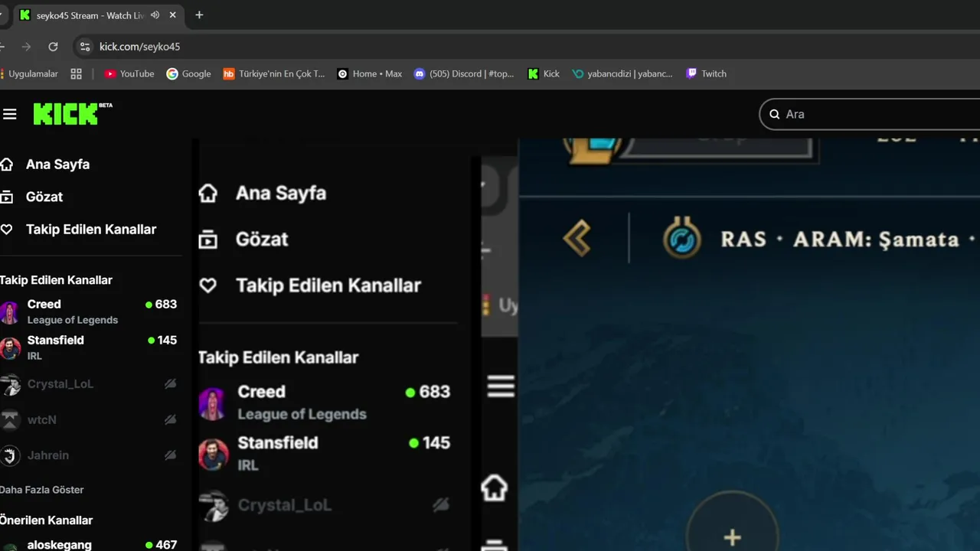This screenshot has height=551, width=980.
Task: Open Creed's channel in the left sidebar
Action: tap(90, 311)
